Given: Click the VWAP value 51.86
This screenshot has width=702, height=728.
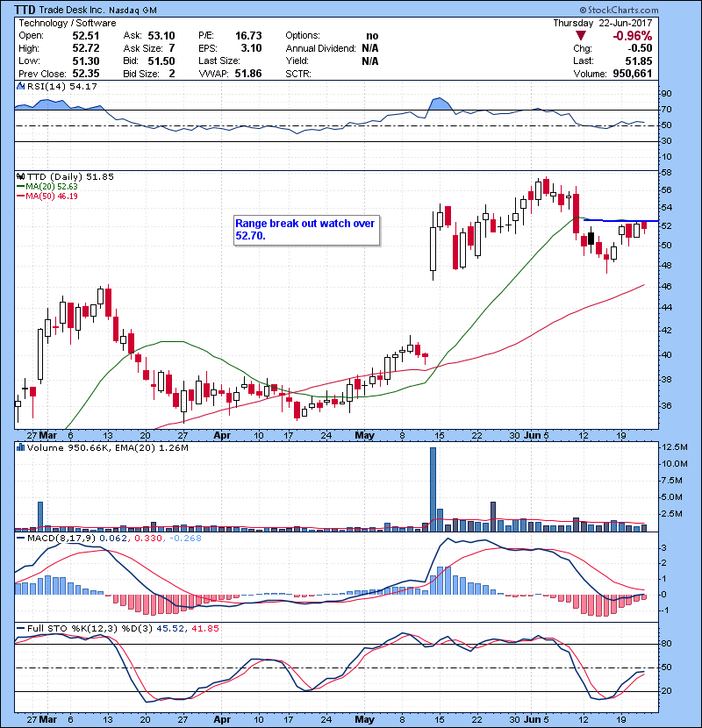Looking at the screenshot, I should point(248,74).
